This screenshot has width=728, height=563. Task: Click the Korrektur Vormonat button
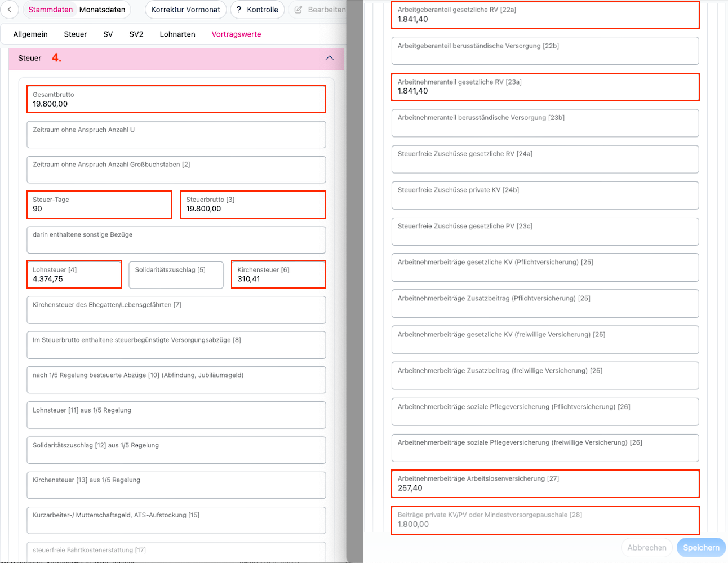tap(186, 10)
